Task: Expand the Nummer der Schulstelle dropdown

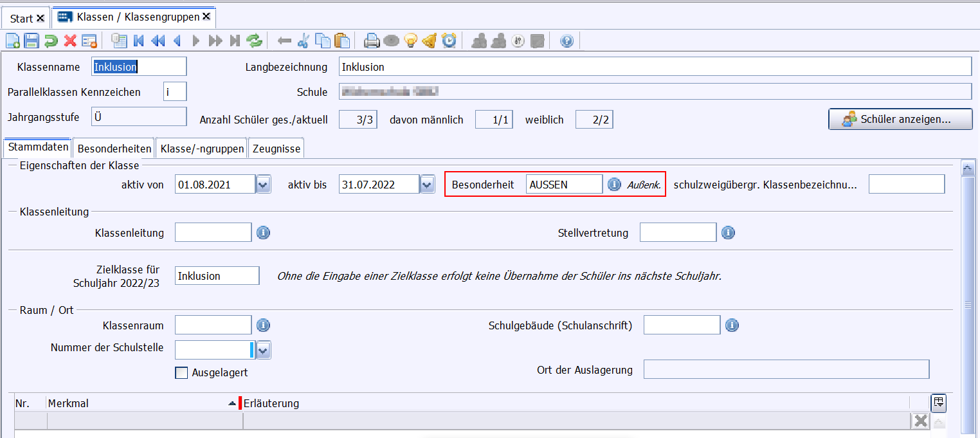Action: point(263,350)
